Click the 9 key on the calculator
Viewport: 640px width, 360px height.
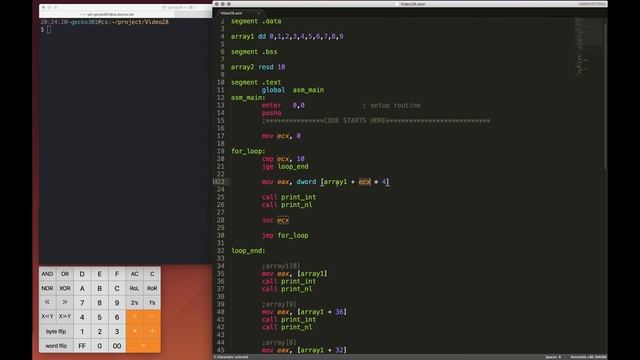[117, 302]
